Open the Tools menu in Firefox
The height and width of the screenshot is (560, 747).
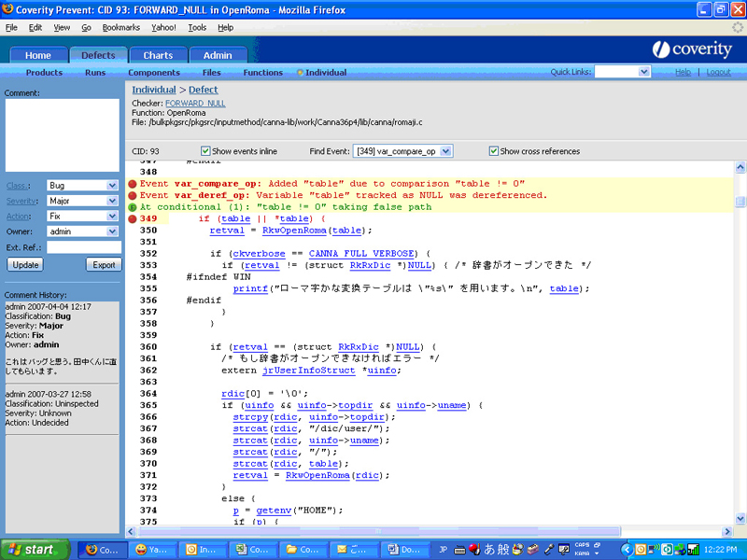click(197, 28)
